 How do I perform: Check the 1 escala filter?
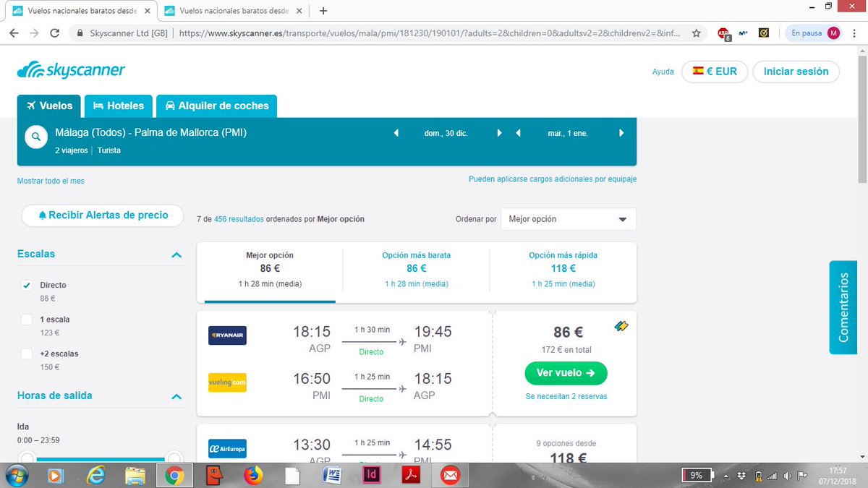point(27,320)
